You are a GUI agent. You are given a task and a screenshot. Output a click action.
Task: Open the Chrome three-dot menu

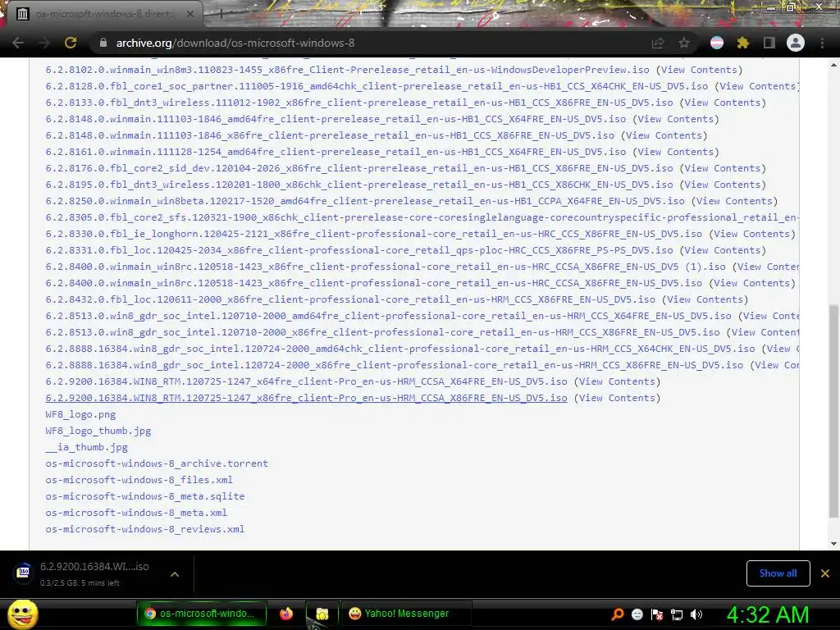[x=822, y=43]
